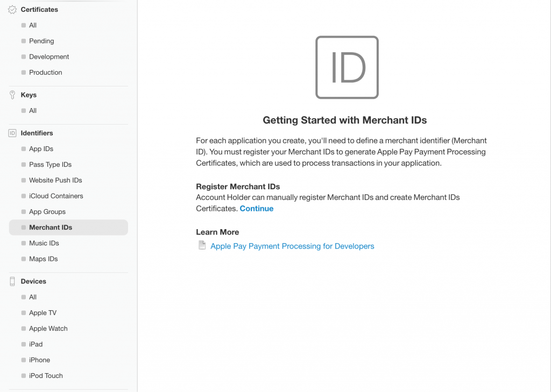Show Apple Watch devices
Screen dimensions: 551x392
pyautogui.click(x=48, y=329)
